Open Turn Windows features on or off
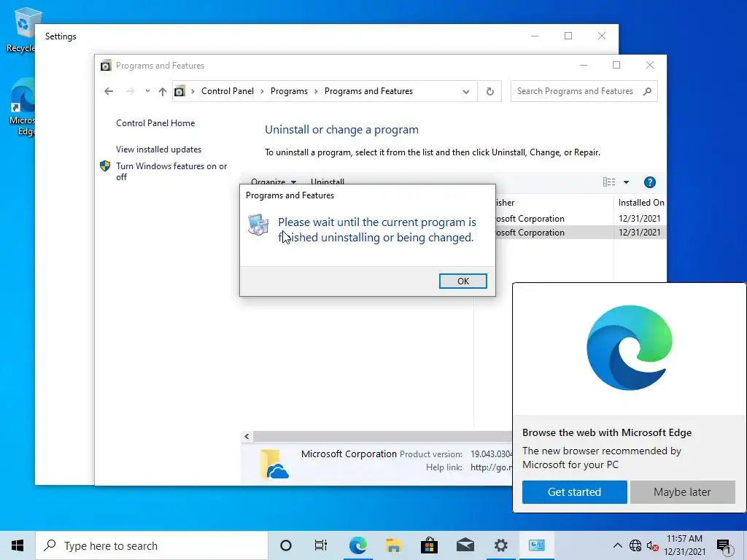This screenshot has width=747, height=560. click(171, 171)
